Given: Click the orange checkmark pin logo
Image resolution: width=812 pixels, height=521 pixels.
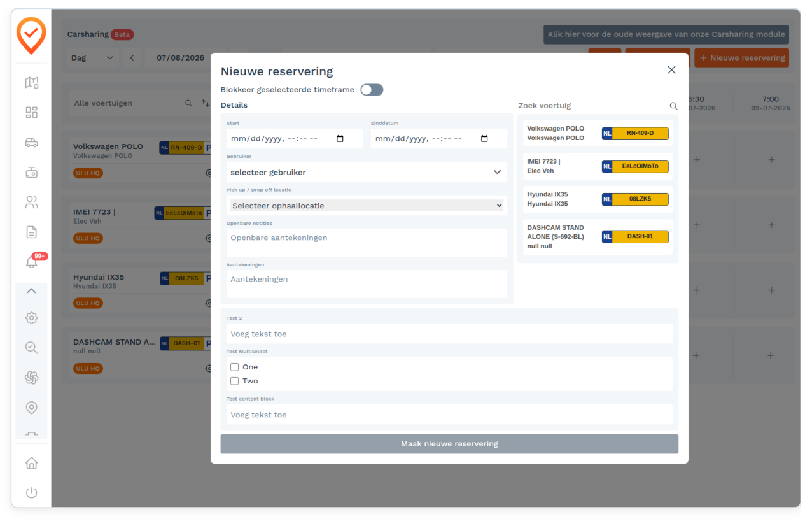Looking at the screenshot, I should click(x=31, y=36).
